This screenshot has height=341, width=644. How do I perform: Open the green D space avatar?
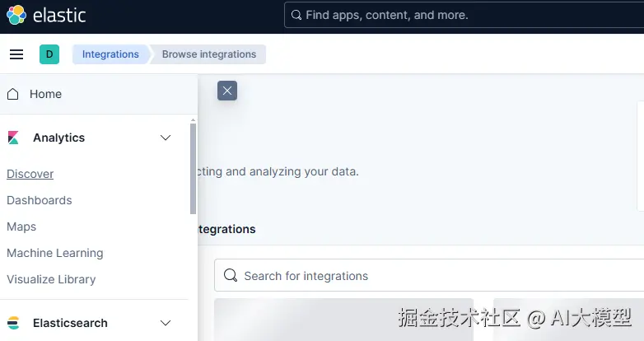click(x=49, y=54)
